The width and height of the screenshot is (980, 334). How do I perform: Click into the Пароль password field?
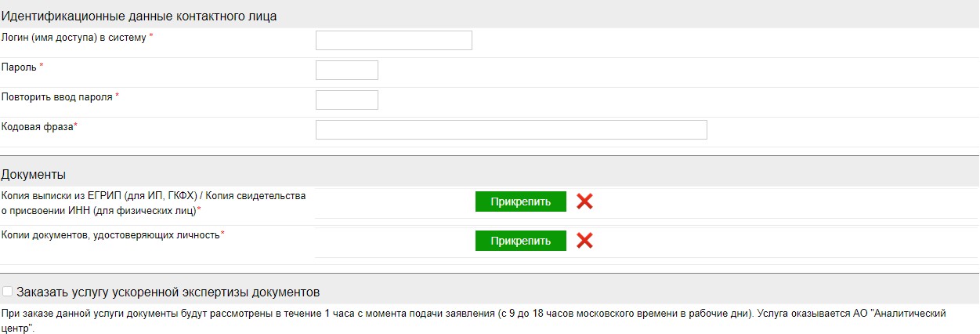(346, 70)
